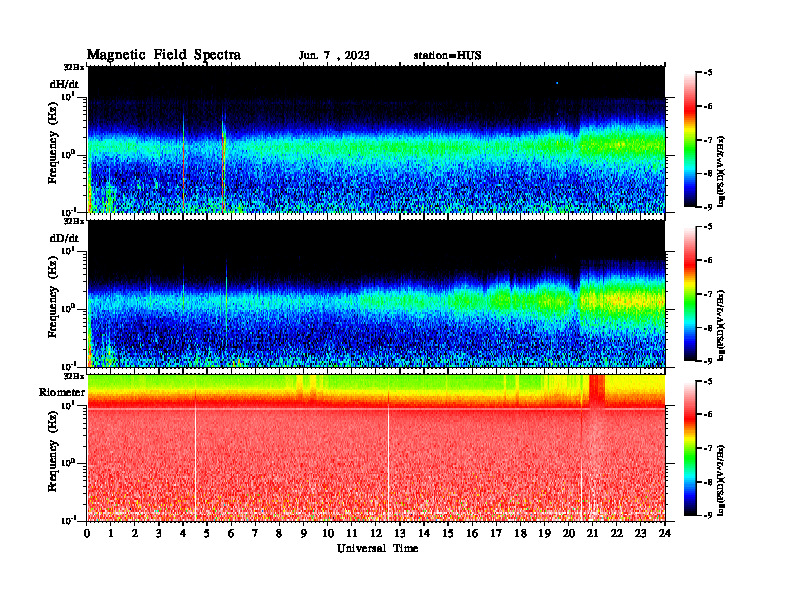Click hour tick label '12' on time axis

pos(376,533)
